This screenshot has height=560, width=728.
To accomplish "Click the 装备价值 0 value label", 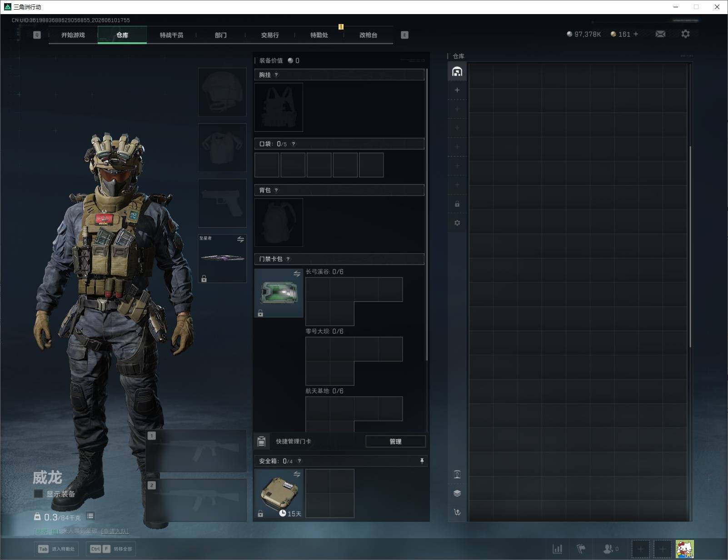I will tap(279, 60).
